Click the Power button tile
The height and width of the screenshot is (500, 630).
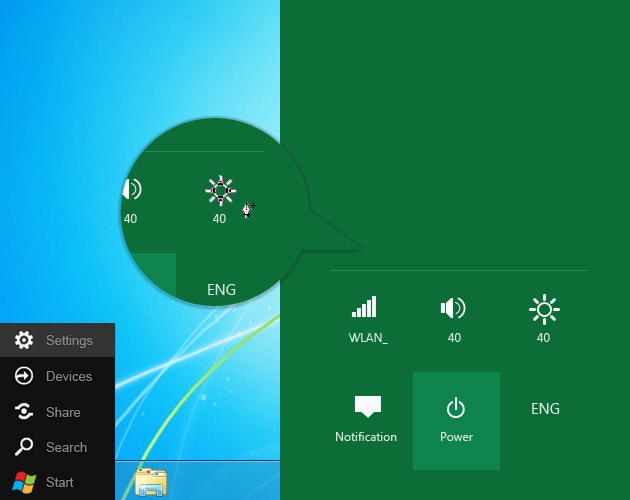click(x=456, y=421)
